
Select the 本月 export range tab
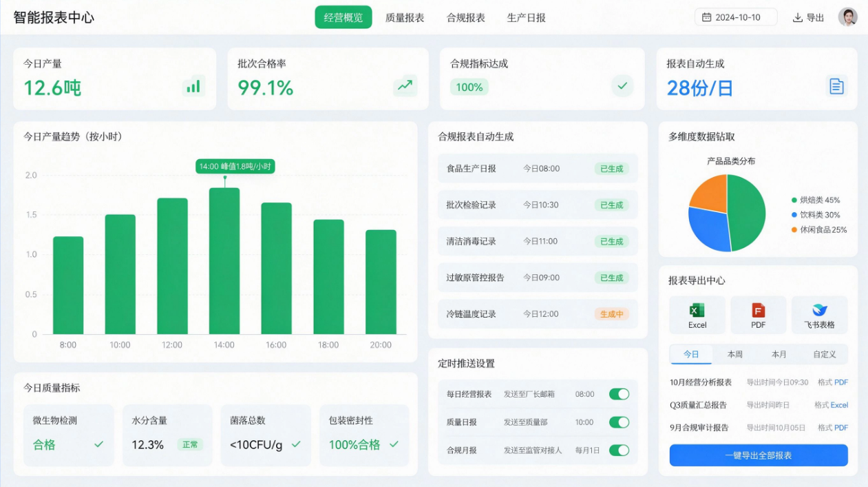(779, 354)
